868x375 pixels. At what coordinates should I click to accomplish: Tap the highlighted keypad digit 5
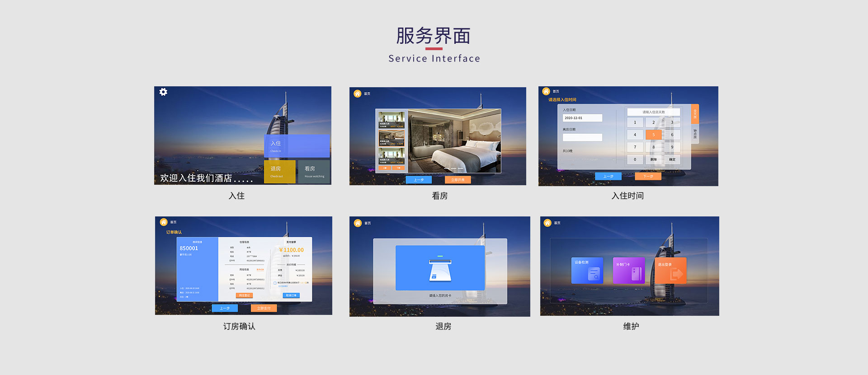click(x=653, y=135)
